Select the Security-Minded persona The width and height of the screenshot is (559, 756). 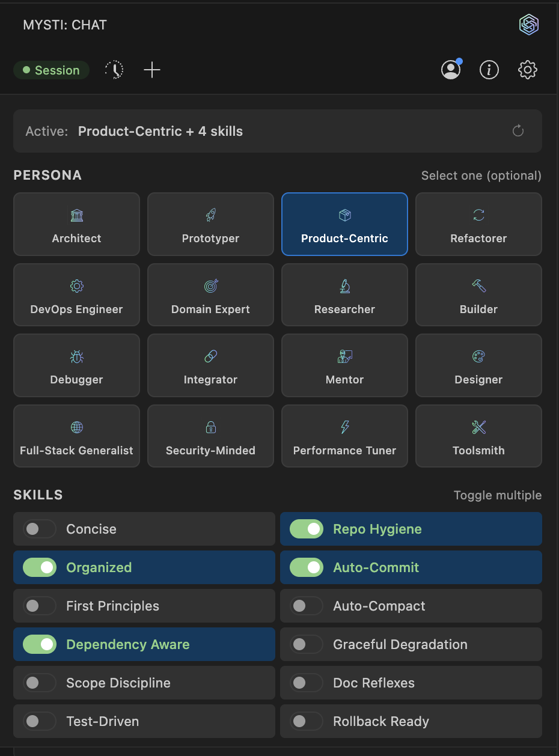(210, 436)
